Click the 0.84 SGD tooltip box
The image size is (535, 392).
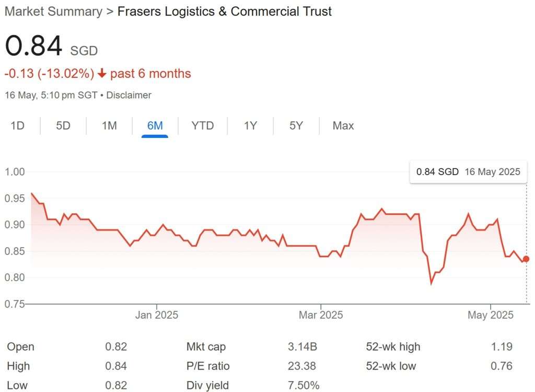pyautogui.click(x=468, y=171)
